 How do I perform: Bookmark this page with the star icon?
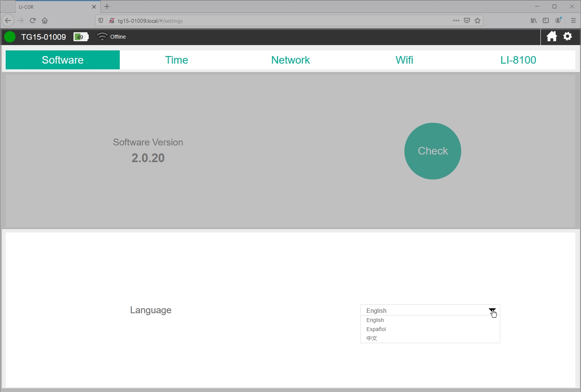[x=478, y=20]
